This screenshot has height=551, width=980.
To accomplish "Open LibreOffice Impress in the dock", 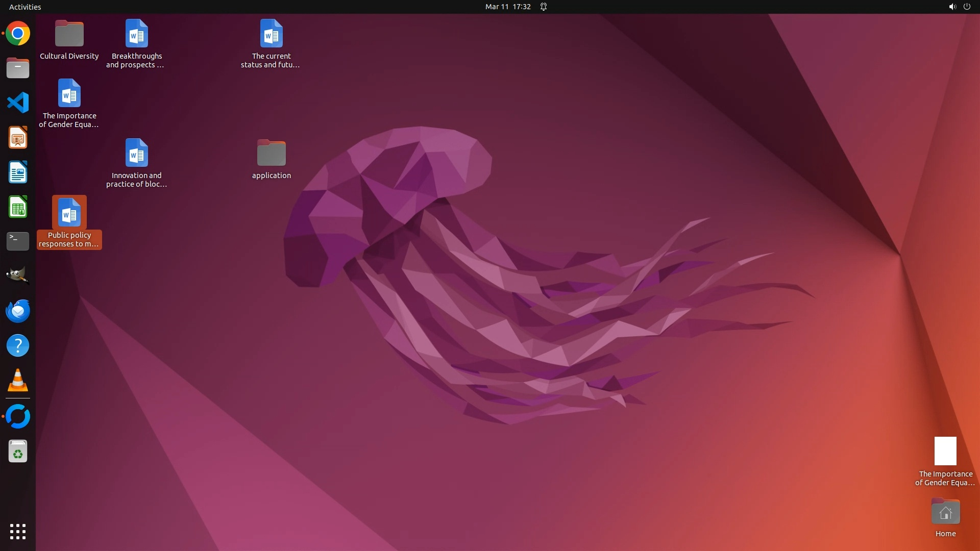I will 18,138.
